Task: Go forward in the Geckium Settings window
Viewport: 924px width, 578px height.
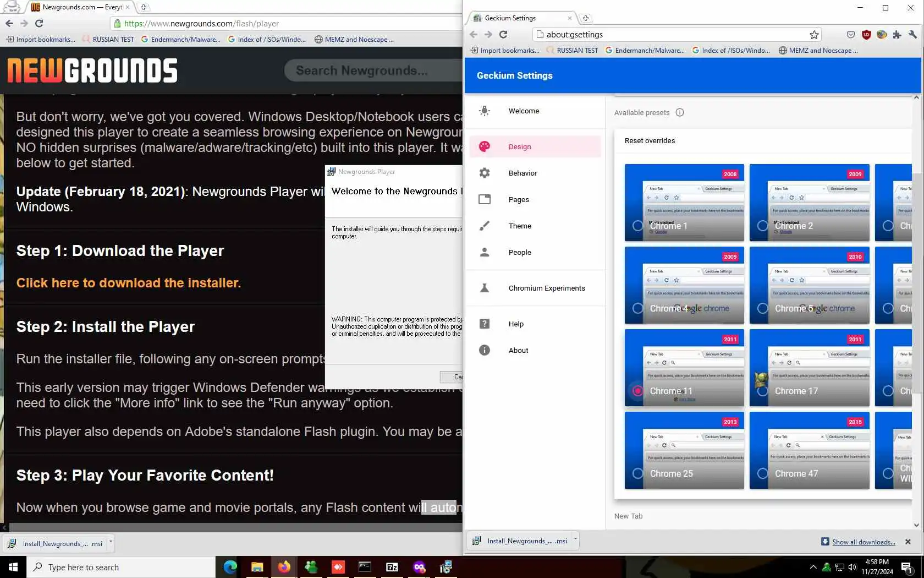Action: pyautogui.click(x=488, y=34)
